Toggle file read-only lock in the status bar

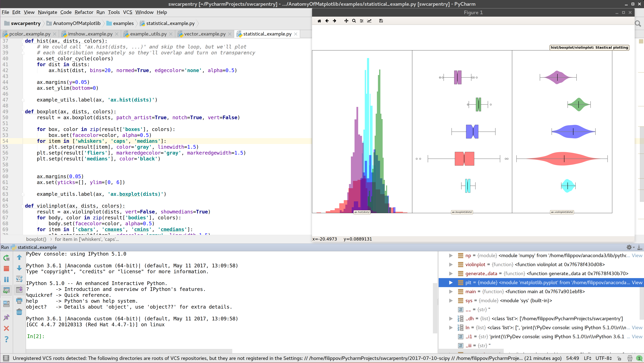[x=619, y=359]
